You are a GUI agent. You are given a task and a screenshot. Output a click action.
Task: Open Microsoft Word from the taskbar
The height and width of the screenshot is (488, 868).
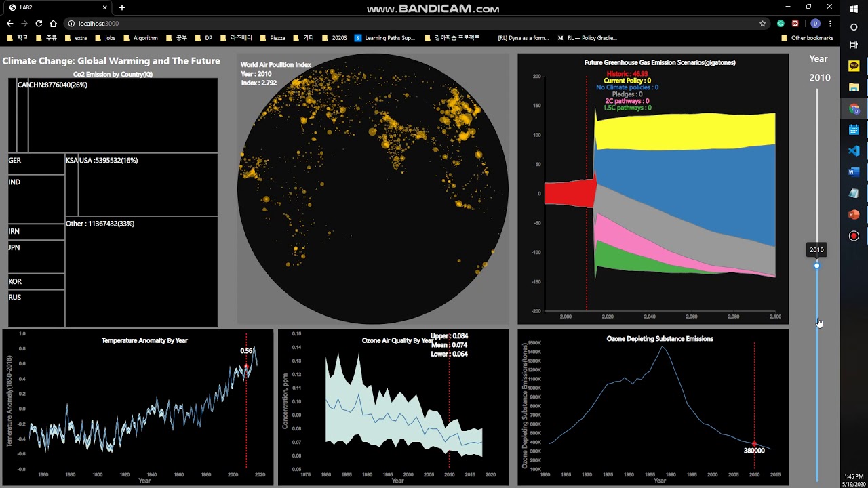click(x=854, y=172)
